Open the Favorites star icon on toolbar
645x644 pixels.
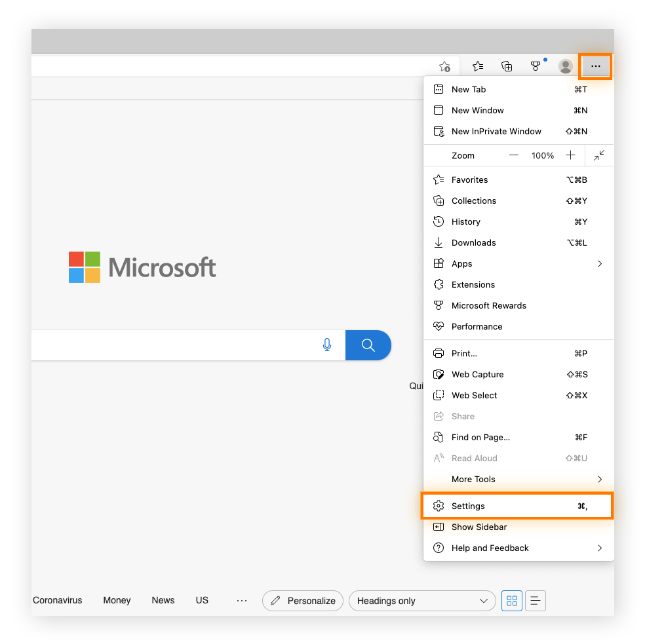coord(478,66)
